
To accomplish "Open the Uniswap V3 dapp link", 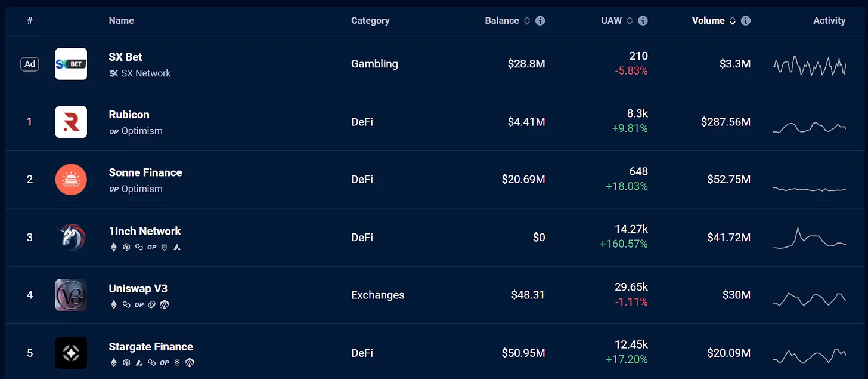I will click(x=138, y=289).
